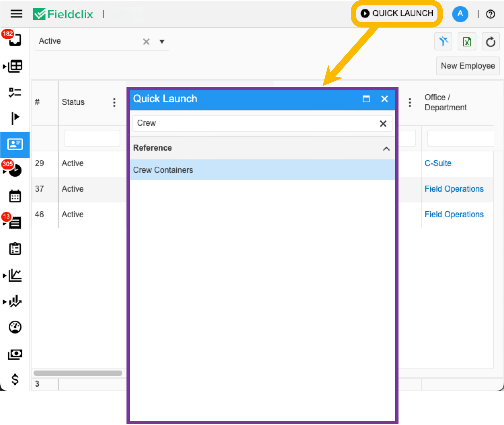Expand the bar chart analytics sidebar icon
504x425 pixels.
point(15,302)
